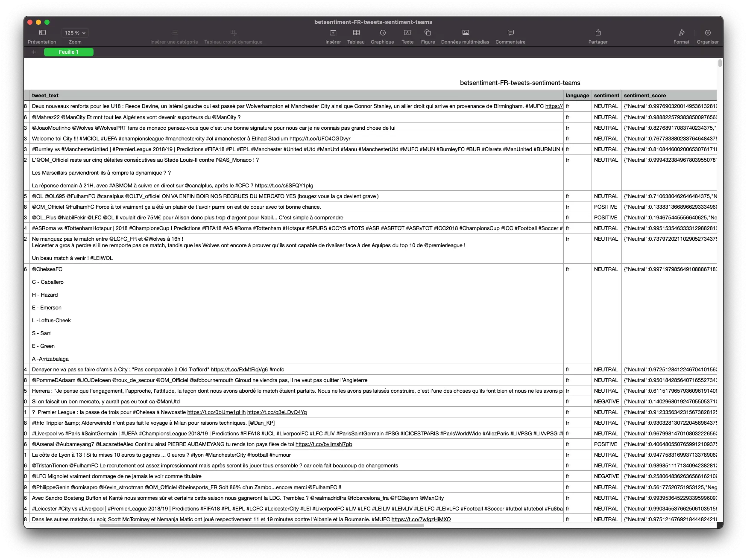Open the Présentation view options

pyautogui.click(x=42, y=33)
